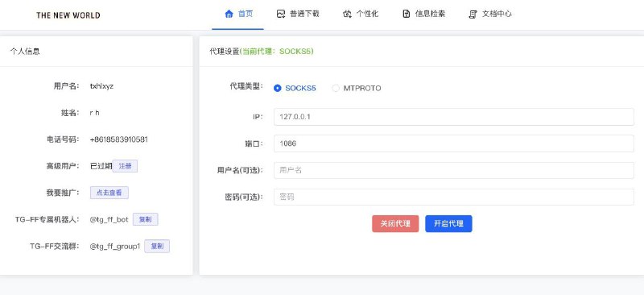Select the SOCKS5 proxy type radio button
The height and width of the screenshot is (295, 644).
click(x=278, y=88)
